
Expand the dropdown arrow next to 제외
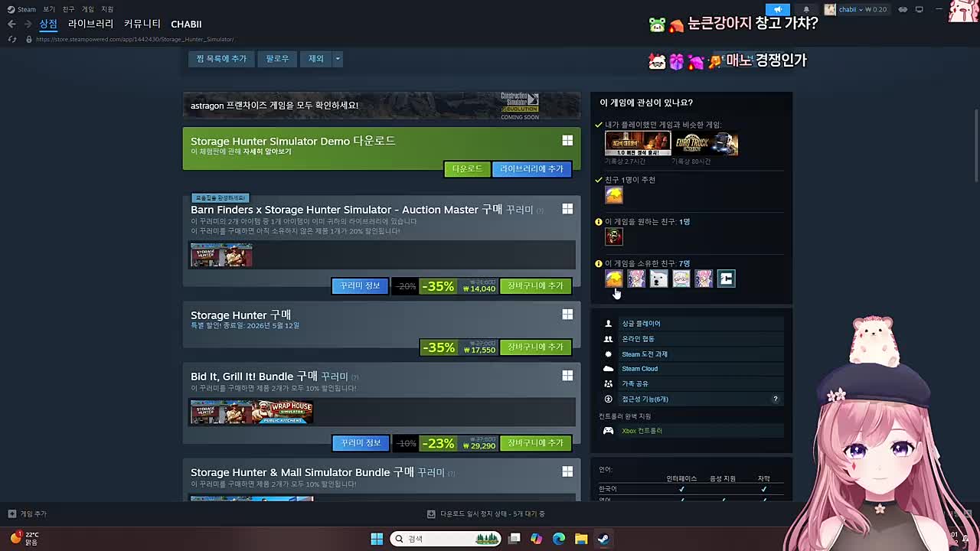(x=338, y=59)
